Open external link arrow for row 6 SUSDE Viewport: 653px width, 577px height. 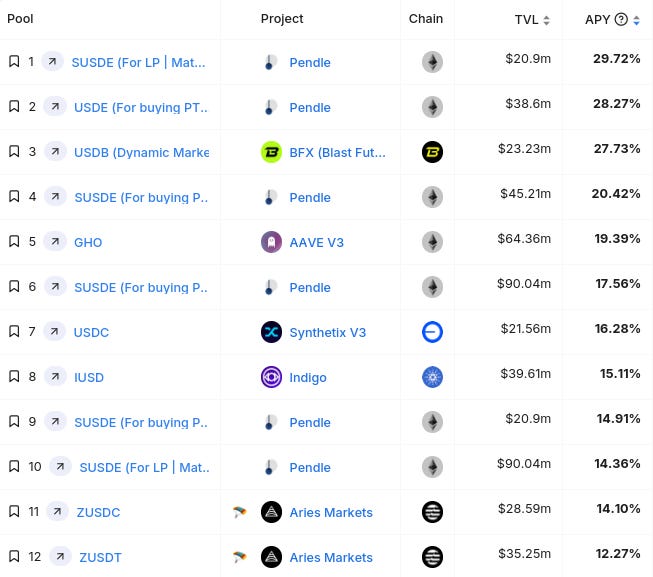55,286
